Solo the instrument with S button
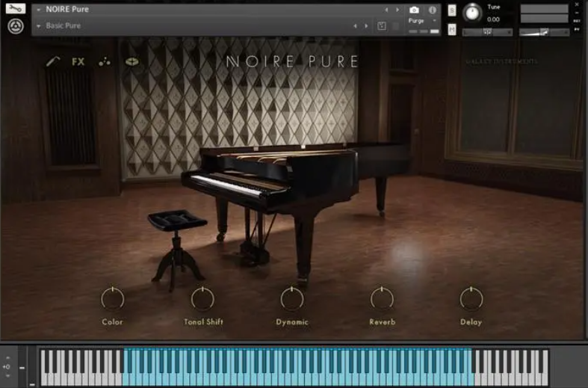This screenshot has height=388, width=588. click(452, 10)
